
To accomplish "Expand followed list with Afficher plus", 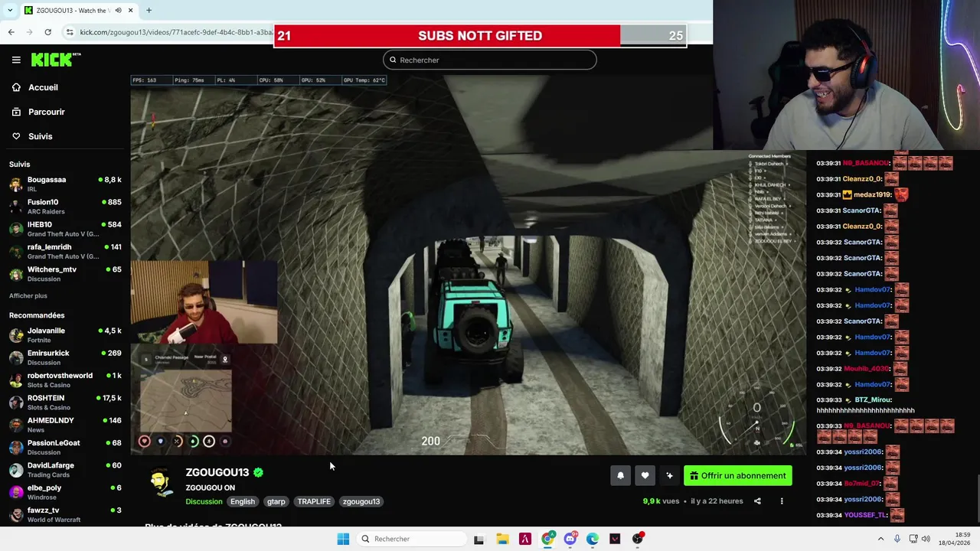I will point(28,295).
